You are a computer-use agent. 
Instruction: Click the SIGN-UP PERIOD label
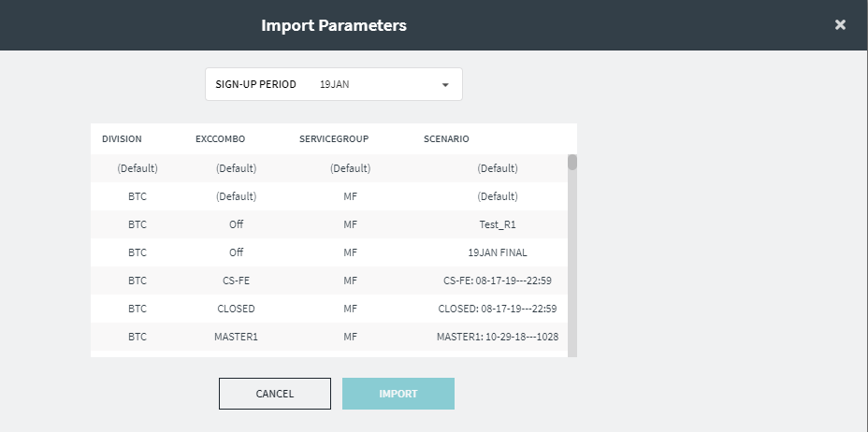click(x=255, y=85)
